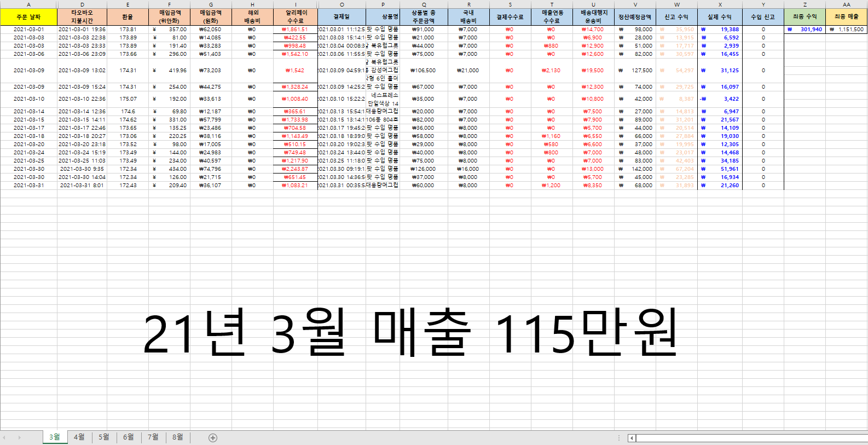Select the blue 51,961 profit cell
The height and width of the screenshot is (445, 868).
[x=720, y=169]
